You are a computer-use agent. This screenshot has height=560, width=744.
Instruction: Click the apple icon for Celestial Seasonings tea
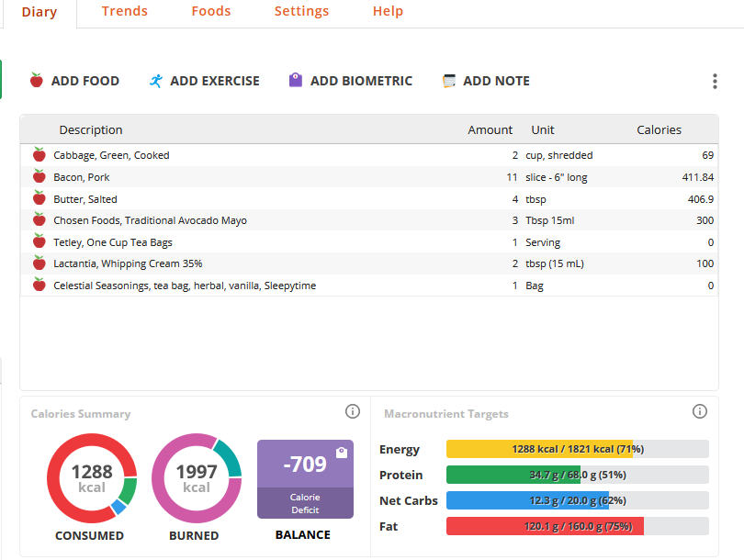point(39,285)
